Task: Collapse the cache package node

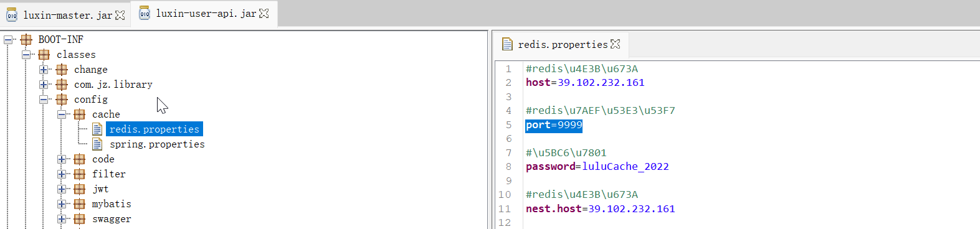Action: tap(62, 115)
